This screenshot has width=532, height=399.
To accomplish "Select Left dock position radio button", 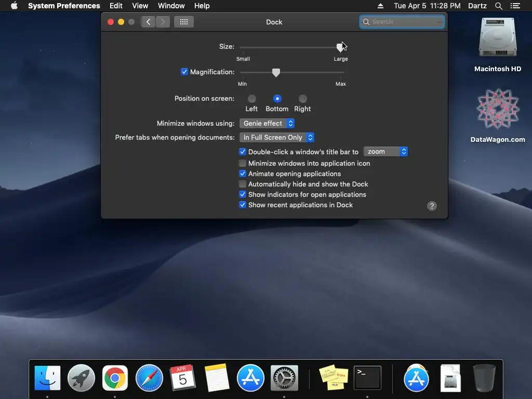I will (252, 99).
